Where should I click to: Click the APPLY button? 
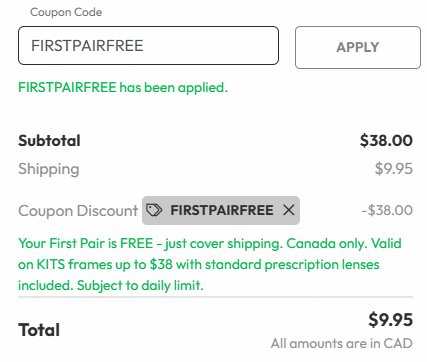pyautogui.click(x=358, y=47)
